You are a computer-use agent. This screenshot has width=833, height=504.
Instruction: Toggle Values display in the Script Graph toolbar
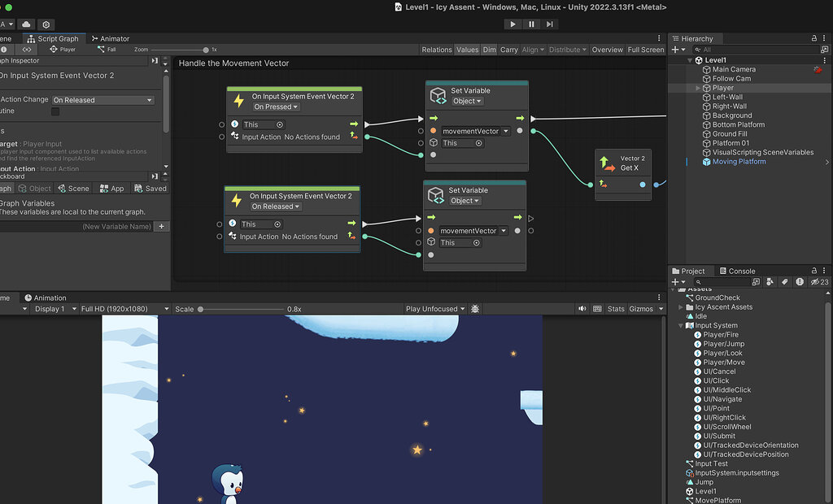pyautogui.click(x=467, y=50)
